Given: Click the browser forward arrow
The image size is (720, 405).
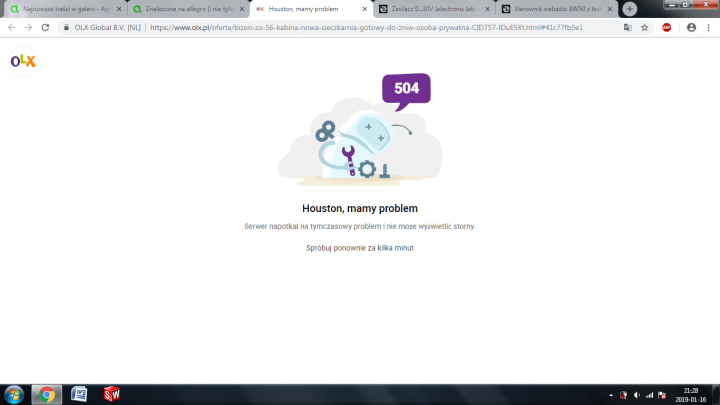Looking at the screenshot, I should point(28,28).
